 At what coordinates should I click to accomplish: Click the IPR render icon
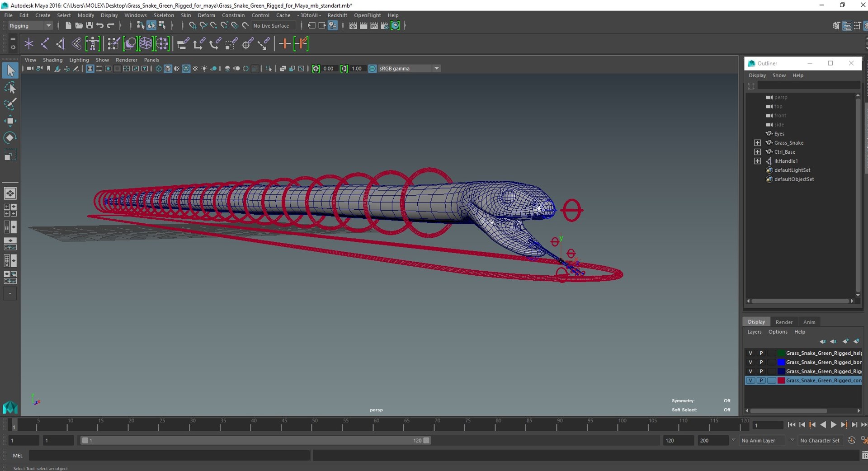pos(374,26)
